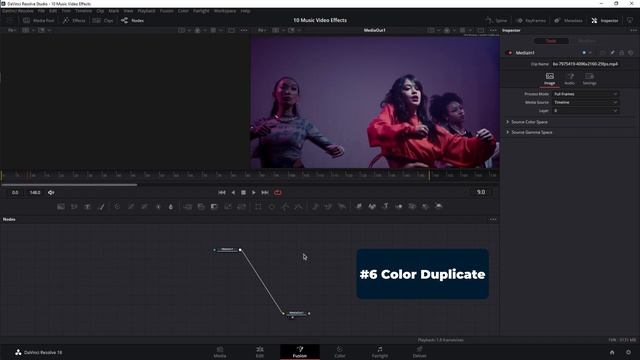
Task: Open the Process Mode dropdown
Action: click(x=585, y=94)
